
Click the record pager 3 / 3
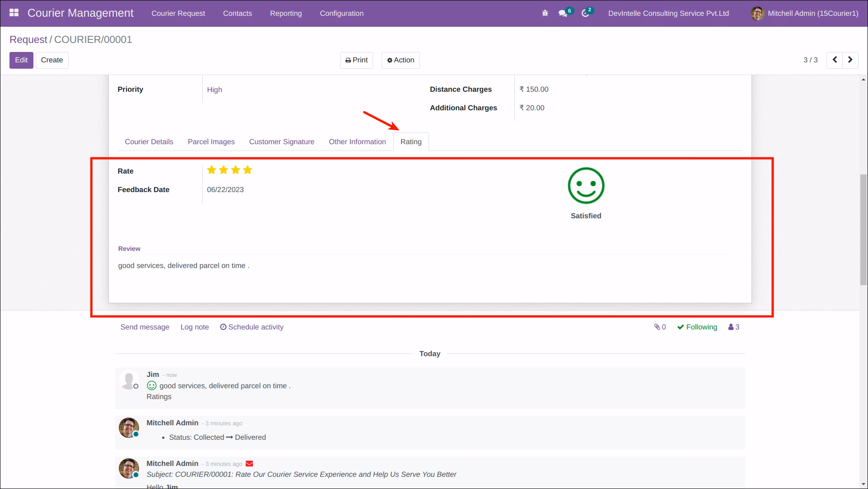tap(810, 60)
